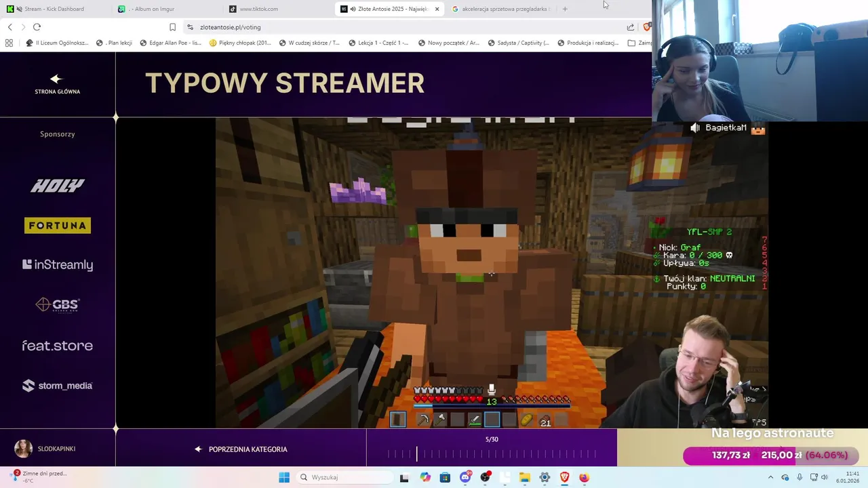
Task: Open Sadysta / Captivity bookmark
Action: 519,43
